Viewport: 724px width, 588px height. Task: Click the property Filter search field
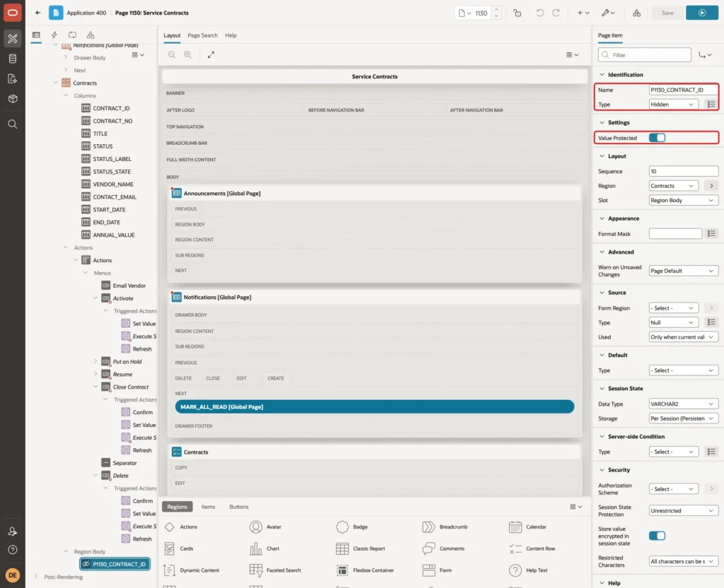(645, 55)
